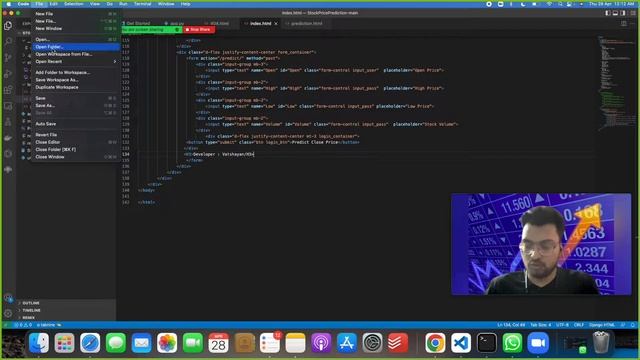Viewport: 640px width, 360px height.
Task: Close the index.html tab
Action: click(x=276, y=24)
